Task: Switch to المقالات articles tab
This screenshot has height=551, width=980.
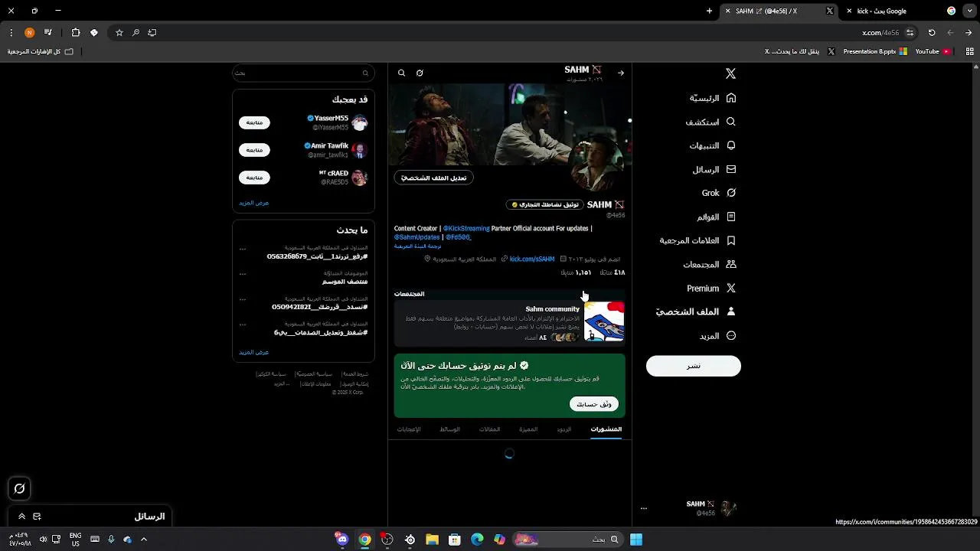Action: pos(489,429)
